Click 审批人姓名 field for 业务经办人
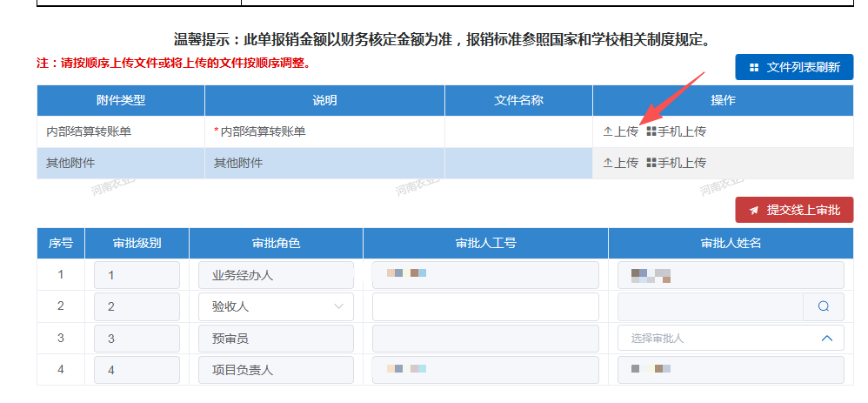 (x=731, y=275)
